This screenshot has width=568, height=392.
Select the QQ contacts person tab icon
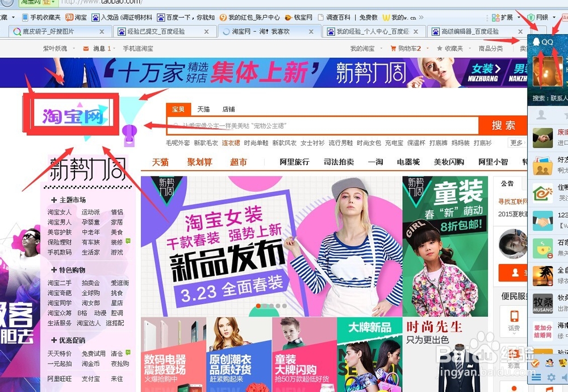tap(541, 115)
